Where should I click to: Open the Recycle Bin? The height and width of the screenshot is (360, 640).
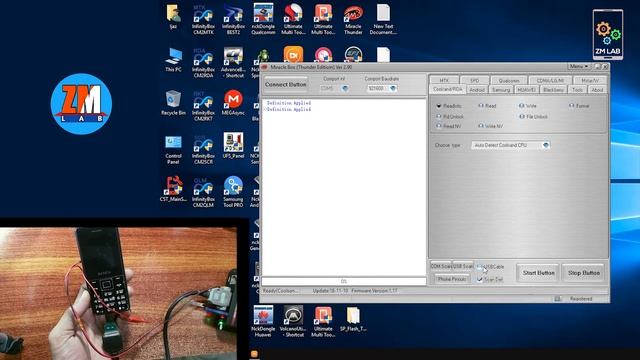coord(173,103)
